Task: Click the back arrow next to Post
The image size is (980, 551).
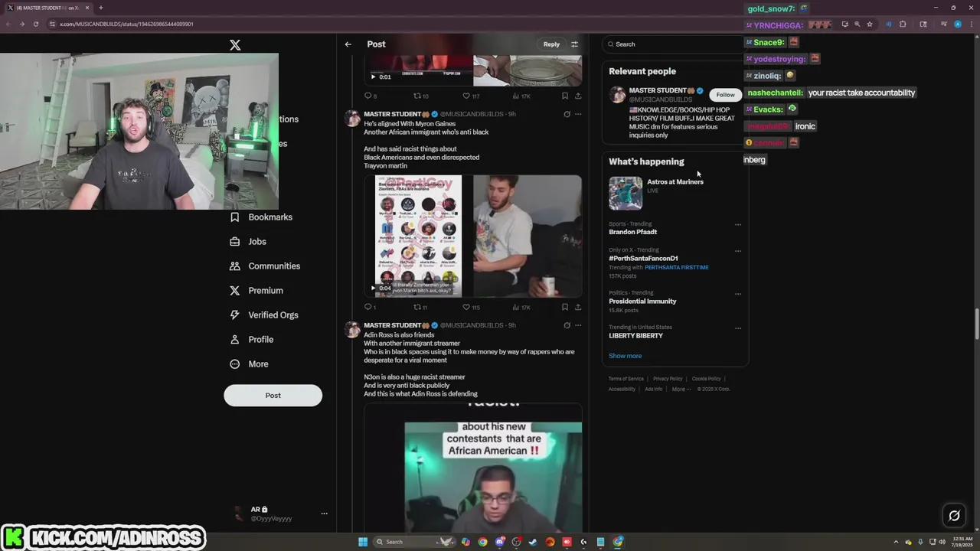Action: [x=348, y=44]
